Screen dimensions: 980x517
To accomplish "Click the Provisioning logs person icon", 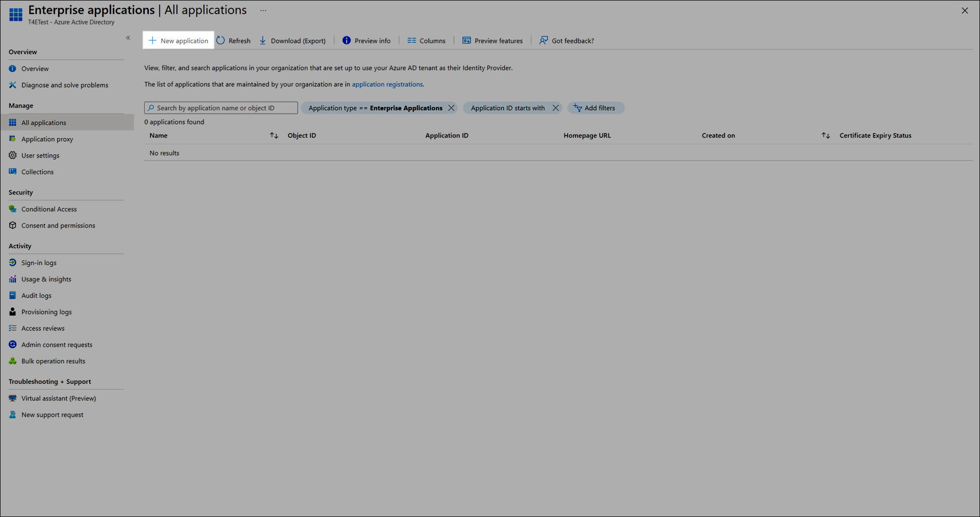I will coord(12,312).
